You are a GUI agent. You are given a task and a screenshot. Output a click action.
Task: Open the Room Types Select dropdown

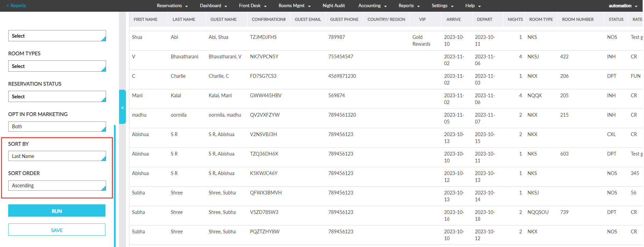[57, 66]
